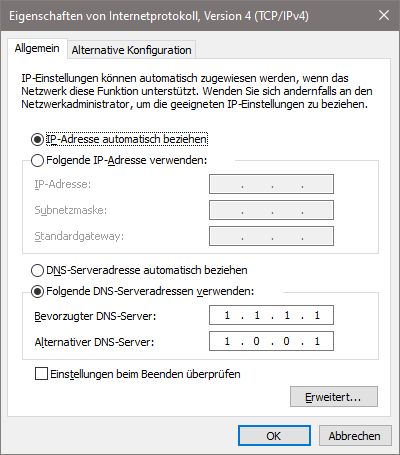Image resolution: width=400 pixels, height=455 pixels.
Task: Click the Bevorzugter DNS-Server address field
Action: coord(271,315)
